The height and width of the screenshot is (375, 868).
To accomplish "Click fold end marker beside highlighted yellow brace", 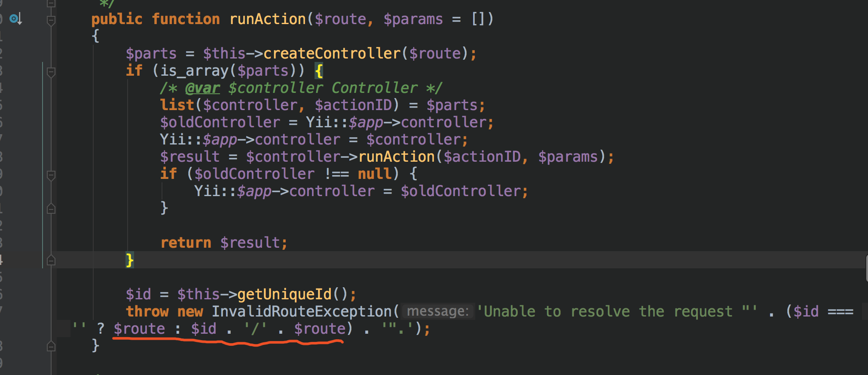I will (x=51, y=260).
